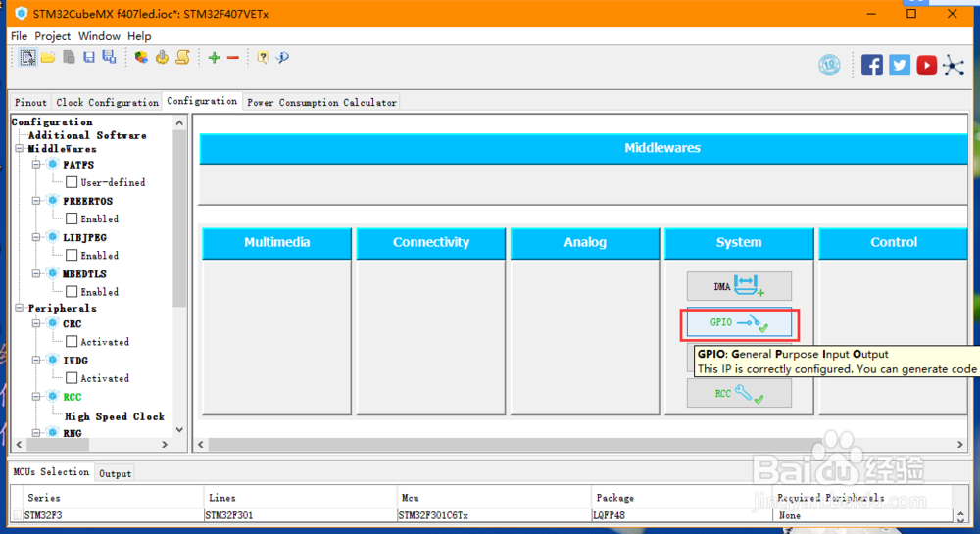Click the gray Import Project toolbar icon
Viewport: 980px width, 534px height.
tap(69, 58)
